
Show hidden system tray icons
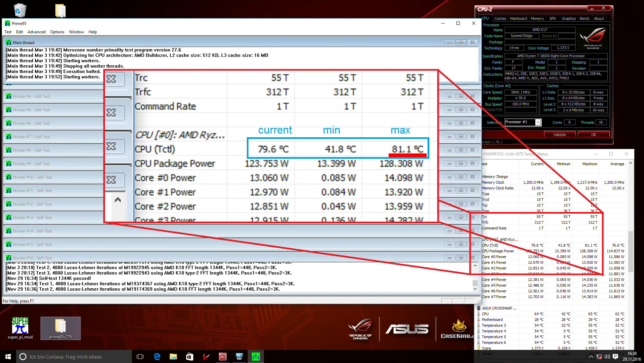click(x=591, y=357)
